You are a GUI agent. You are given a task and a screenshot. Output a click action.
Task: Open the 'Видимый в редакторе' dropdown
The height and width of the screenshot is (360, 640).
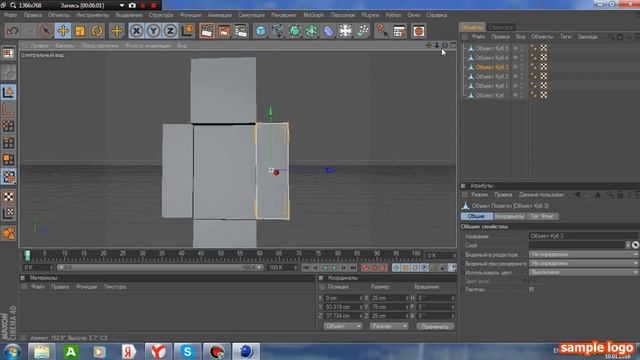click(x=584, y=254)
